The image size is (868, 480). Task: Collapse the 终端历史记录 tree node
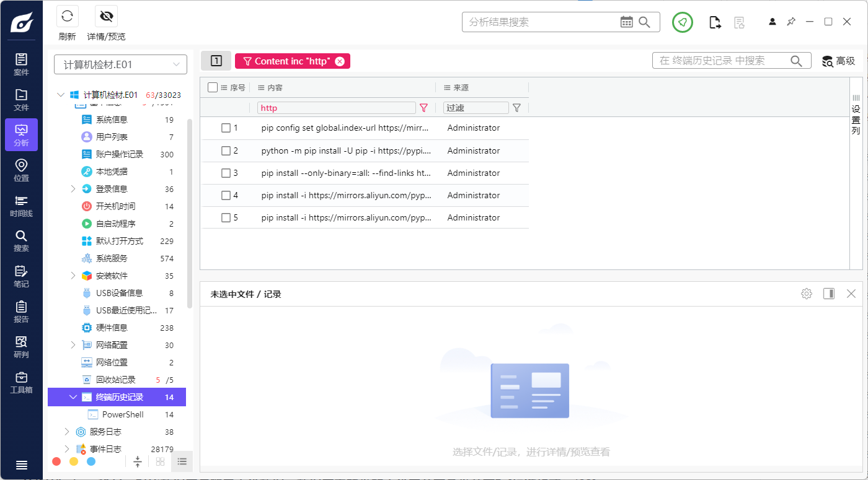click(x=73, y=397)
